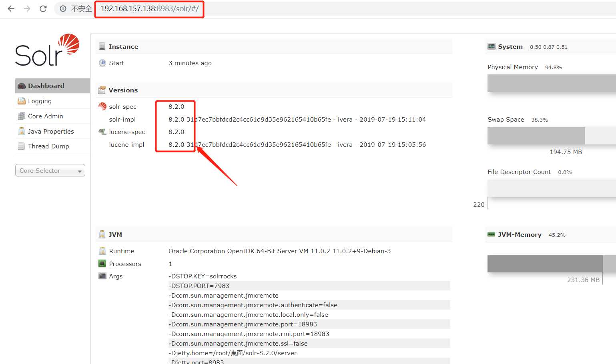Click the not-secure site info icon

pyautogui.click(x=63, y=8)
